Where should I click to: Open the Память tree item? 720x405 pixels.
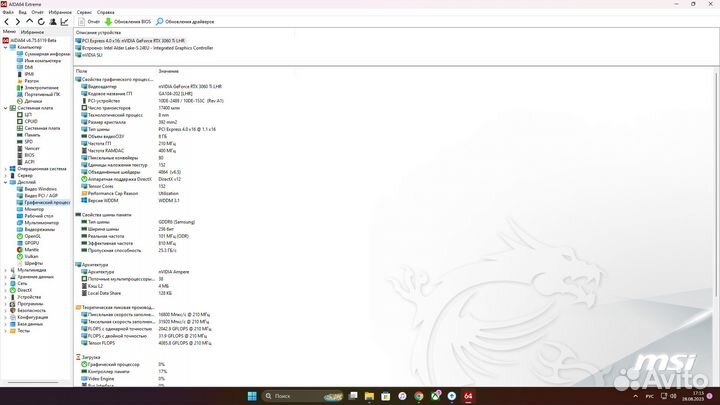[28, 135]
